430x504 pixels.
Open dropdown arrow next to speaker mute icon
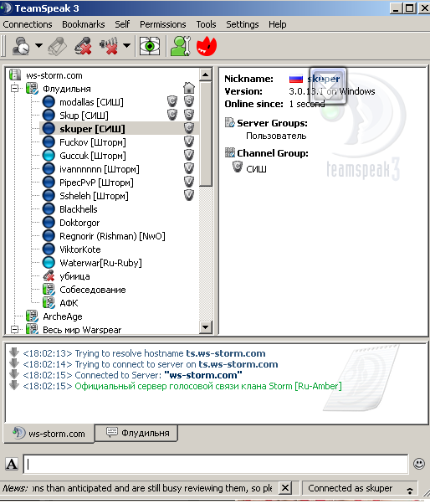pyautogui.click(x=127, y=46)
